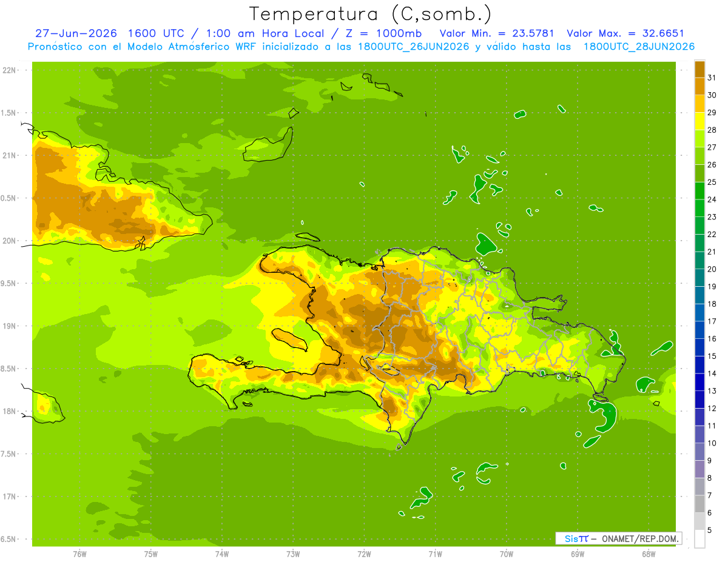Select the "27-Jun-2026" forecast date text

pos(75,33)
